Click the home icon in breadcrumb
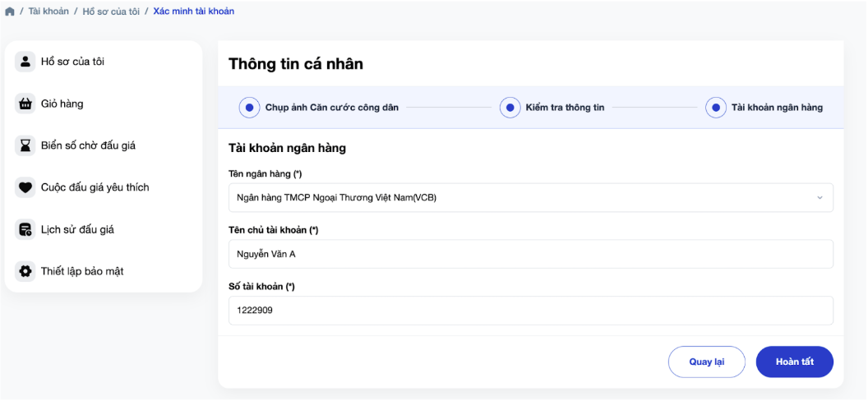 (9, 12)
